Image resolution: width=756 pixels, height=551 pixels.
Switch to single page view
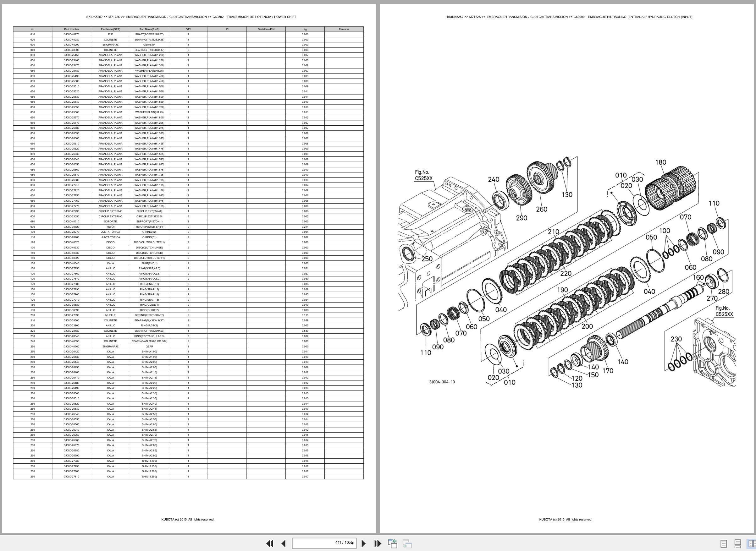click(x=724, y=544)
